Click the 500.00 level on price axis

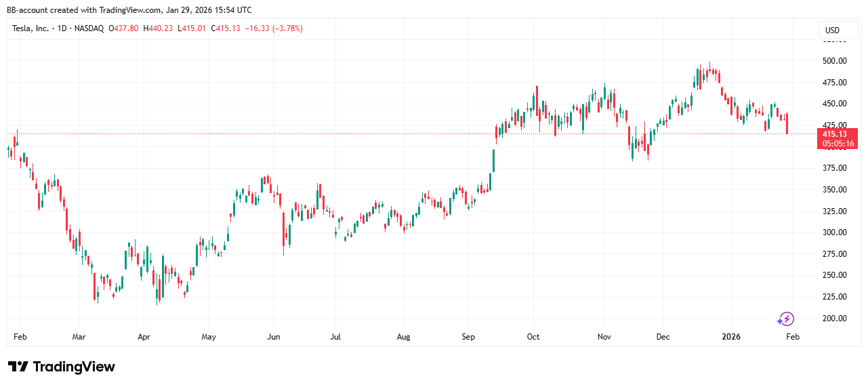pos(834,61)
